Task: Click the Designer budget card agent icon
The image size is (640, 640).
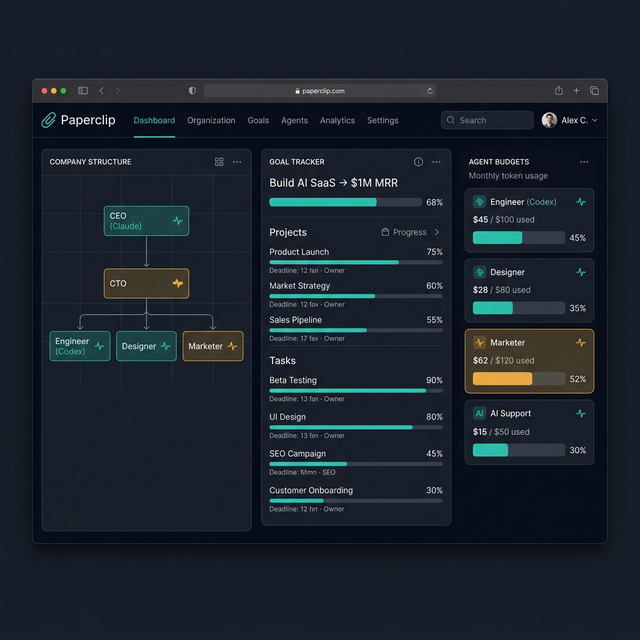Action: pyautogui.click(x=480, y=272)
